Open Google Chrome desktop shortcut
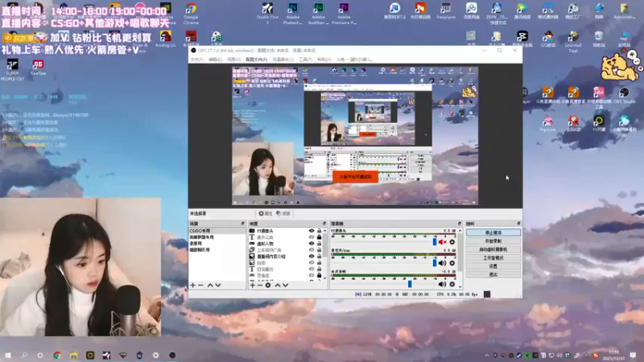 191,14
